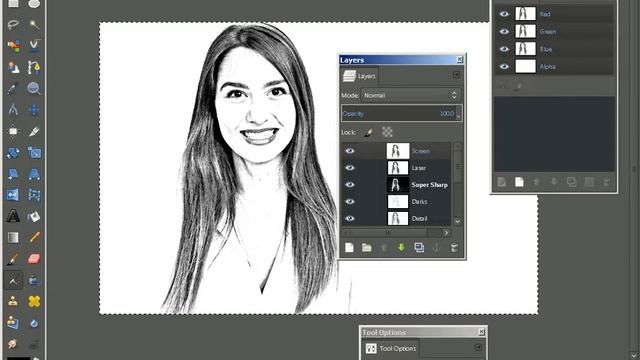Select the Cage Transform tool
The width and height of the screenshot is (640, 360).
point(34,195)
